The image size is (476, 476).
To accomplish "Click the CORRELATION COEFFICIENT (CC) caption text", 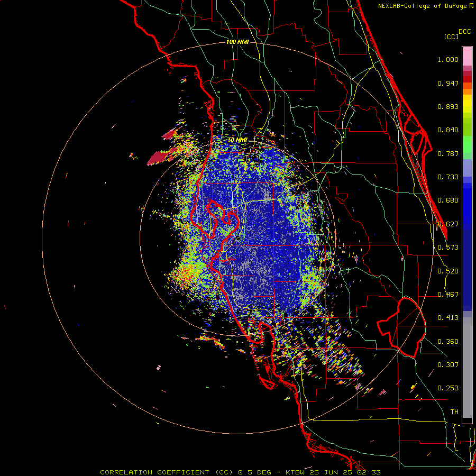I will [167, 472].
